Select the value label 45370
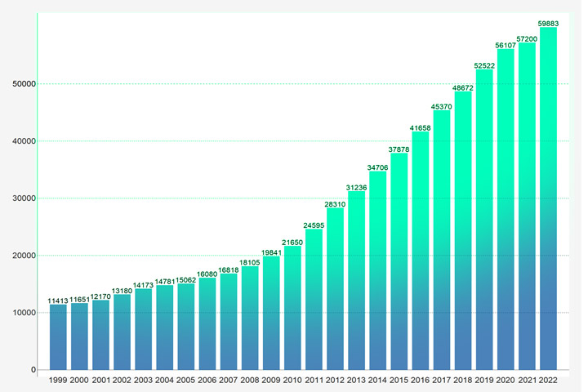 click(x=442, y=105)
